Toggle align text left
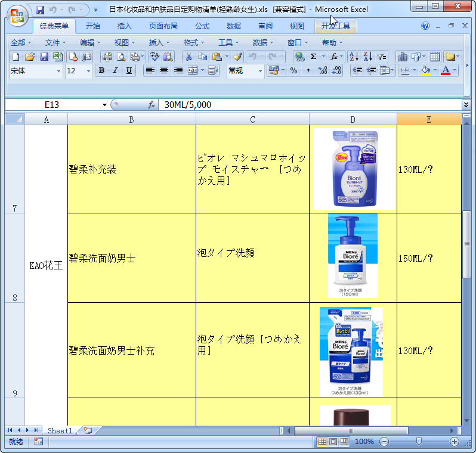The height and width of the screenshot is (453, 476). point(150,71)
